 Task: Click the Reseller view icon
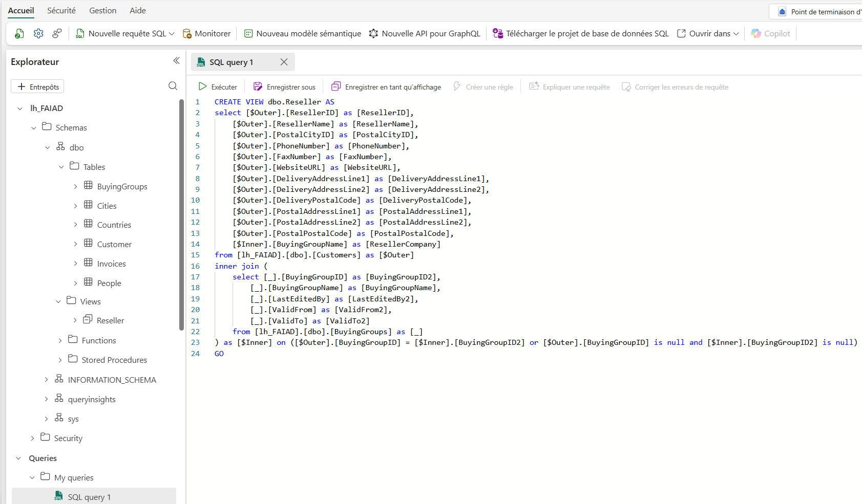[x=88, y=319]
